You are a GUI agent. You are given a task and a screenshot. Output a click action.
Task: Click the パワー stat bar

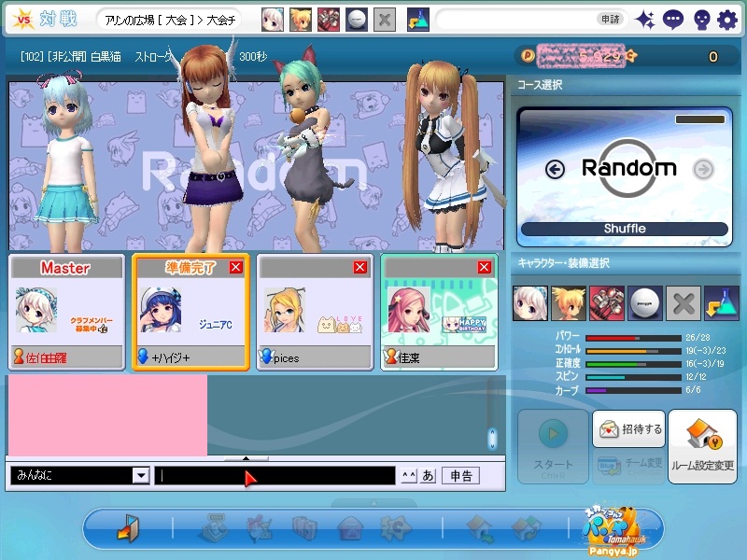(x=633, y=338)
